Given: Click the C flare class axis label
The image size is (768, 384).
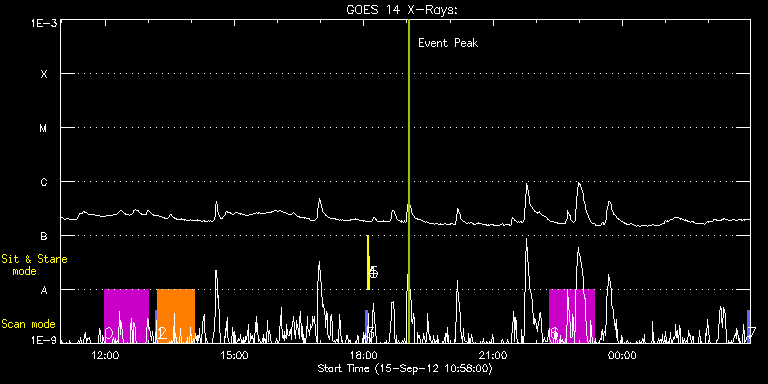Looking at the screenshot, I should click(x=44, y=182).
